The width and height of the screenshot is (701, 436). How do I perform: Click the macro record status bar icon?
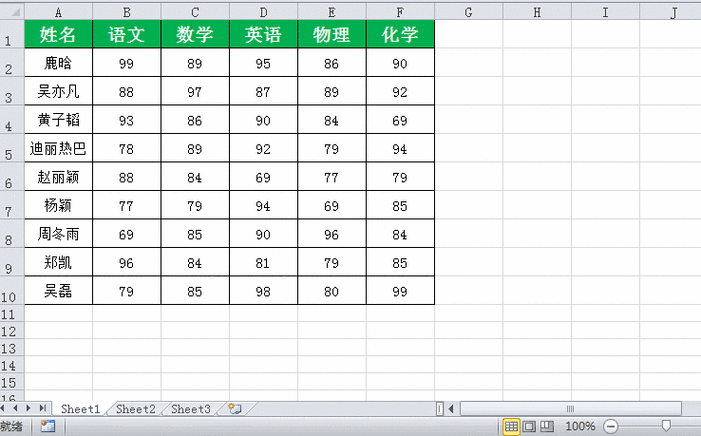(48, 426)
